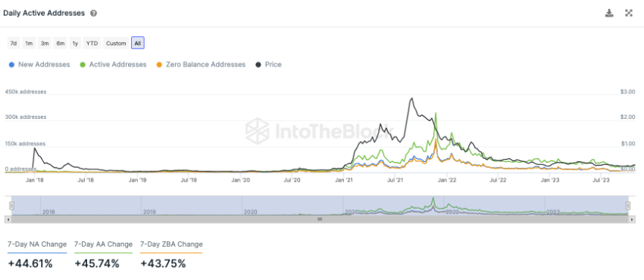
Task: Select the 1m time range
Action: (29, 43)
